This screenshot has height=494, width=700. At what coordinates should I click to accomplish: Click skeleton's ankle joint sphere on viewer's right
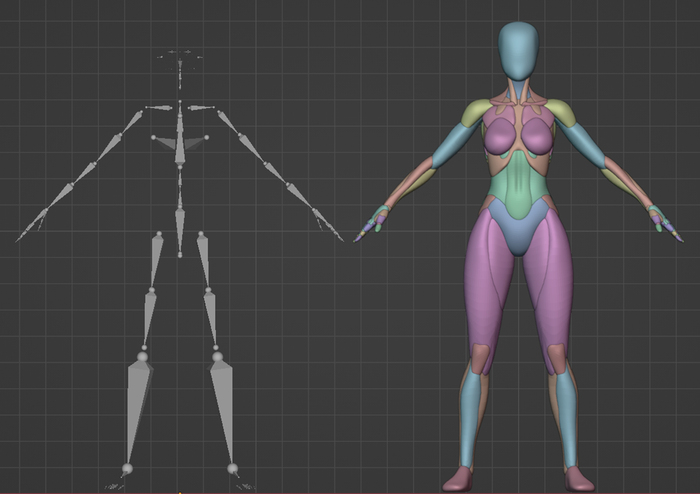point(232,468)
